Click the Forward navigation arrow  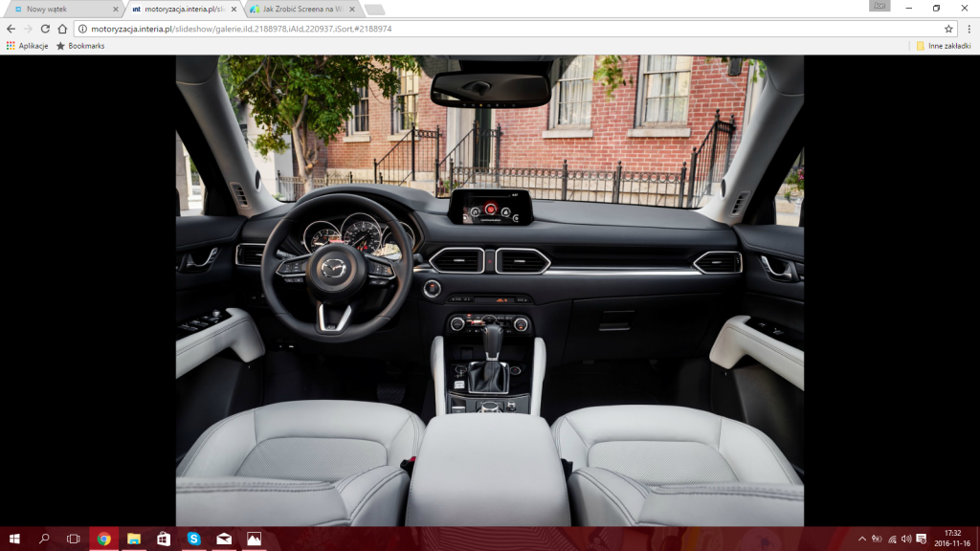tap(27, 29)
